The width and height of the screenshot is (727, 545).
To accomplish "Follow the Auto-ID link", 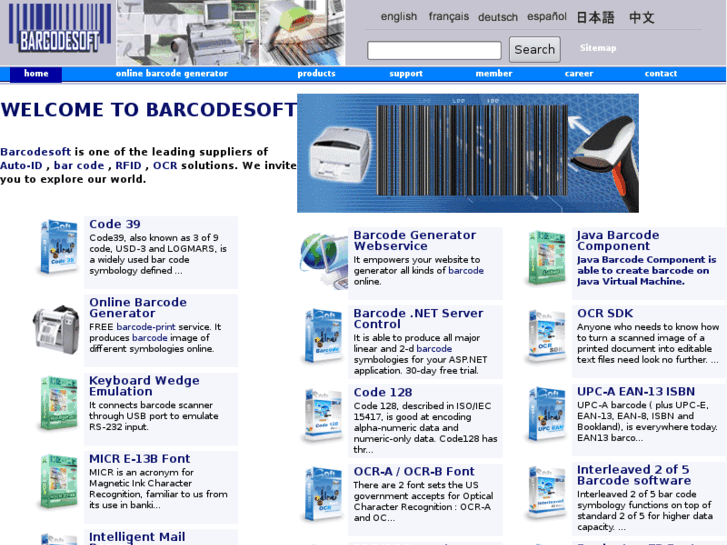I will coord(21,166).
